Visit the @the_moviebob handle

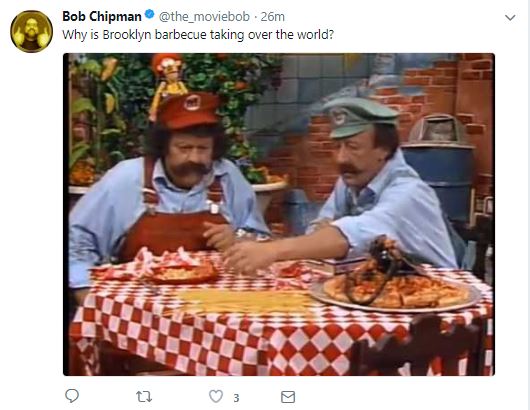[204, 17]
